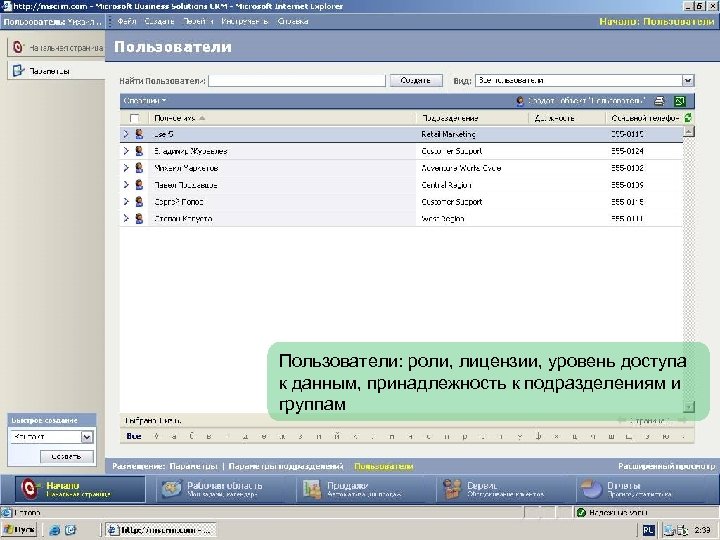Click the button next to the Find Users field

click(x=416, y=80)
